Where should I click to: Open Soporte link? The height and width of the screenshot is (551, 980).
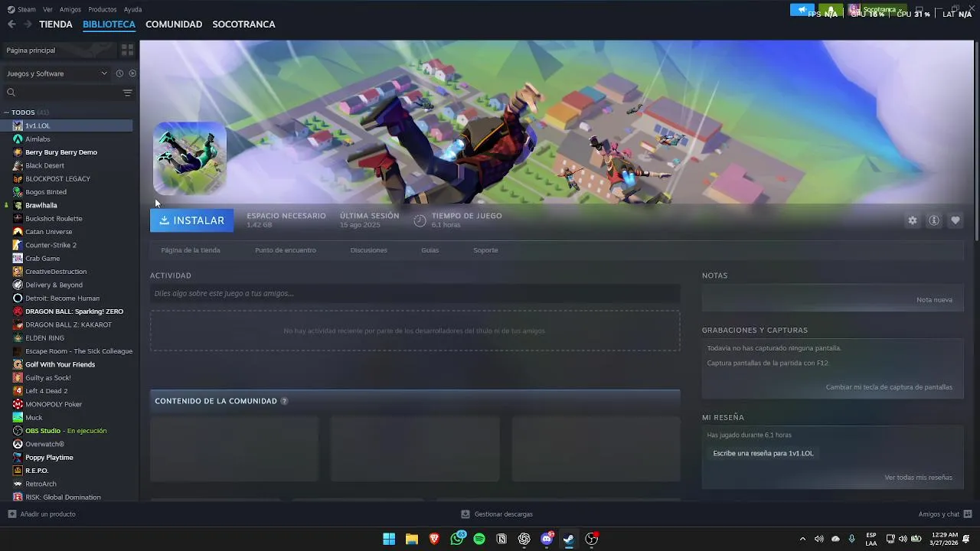coord(485,250)
